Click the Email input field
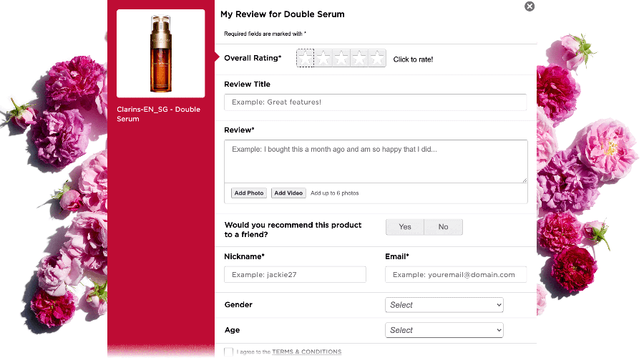Image resolution: width=644 pixels, height=358 pixels. [456, 275]
